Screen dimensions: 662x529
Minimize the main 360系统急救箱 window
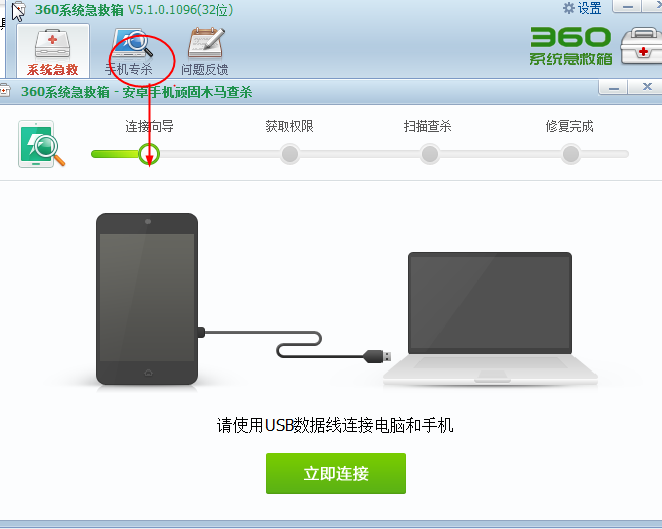627,6
